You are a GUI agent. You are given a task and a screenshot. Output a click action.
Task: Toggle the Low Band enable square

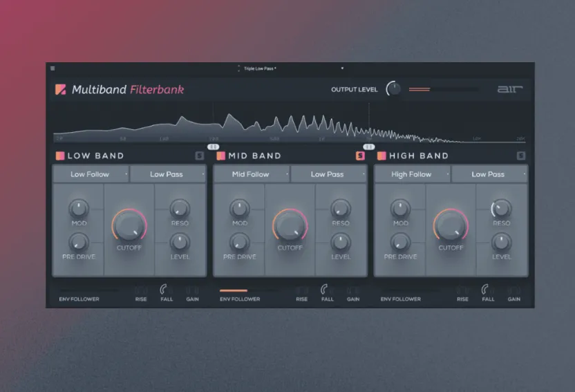[59, 156]
